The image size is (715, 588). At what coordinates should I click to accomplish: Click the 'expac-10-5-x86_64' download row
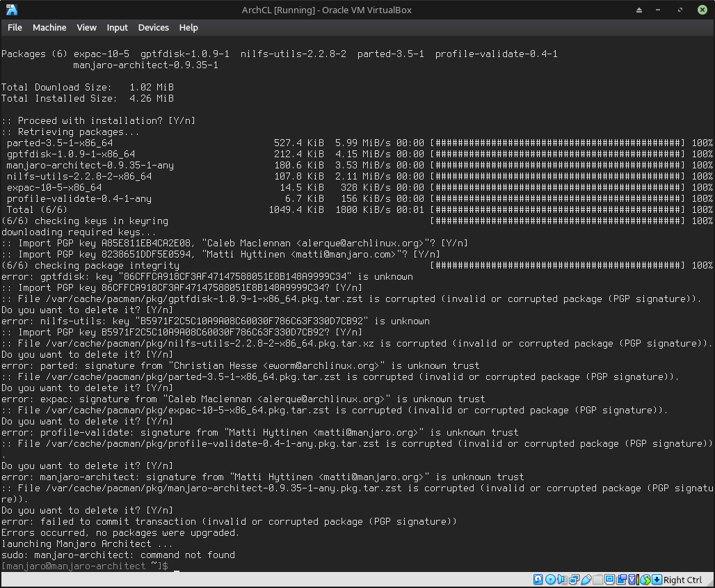360,187
